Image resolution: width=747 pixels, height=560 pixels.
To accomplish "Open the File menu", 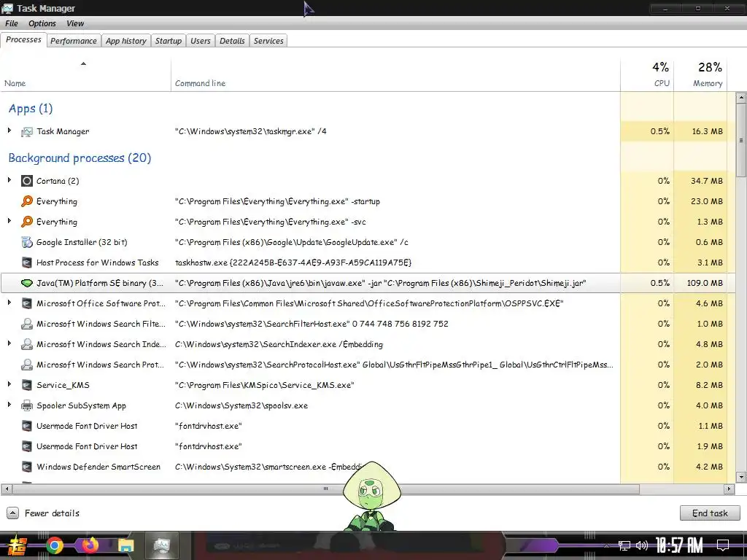I will 12,23.
